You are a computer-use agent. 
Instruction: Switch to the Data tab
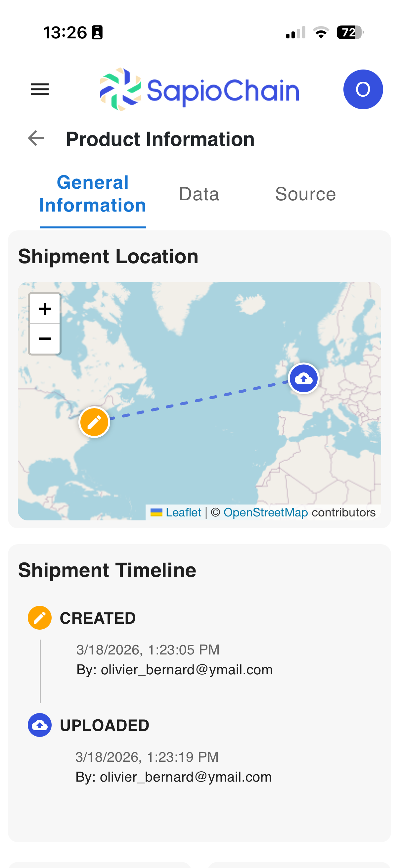coord(199,194)
